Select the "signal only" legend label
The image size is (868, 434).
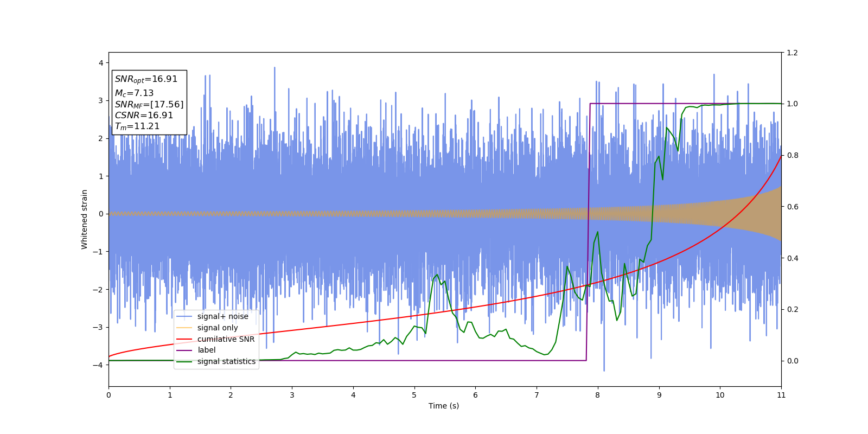click(218, 328)
